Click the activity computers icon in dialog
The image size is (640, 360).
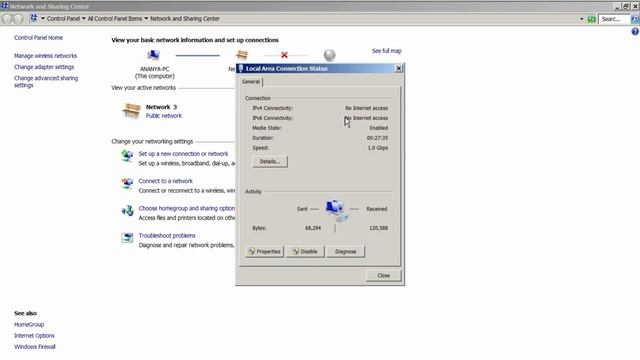(x=337, y=210)
